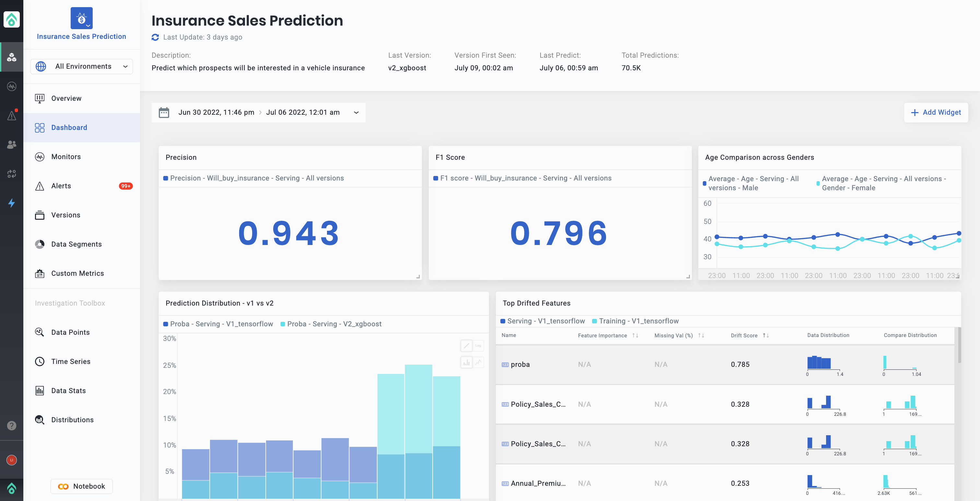Click the warning triangle icon in left rail
This screenshot has height=501, width=980.
click(x=11, y=115)
